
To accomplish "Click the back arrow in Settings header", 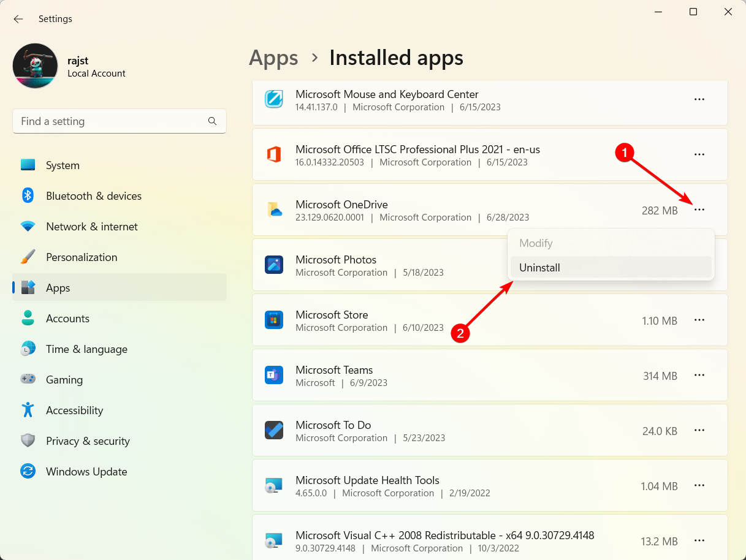I will click(x=18, y=19).
